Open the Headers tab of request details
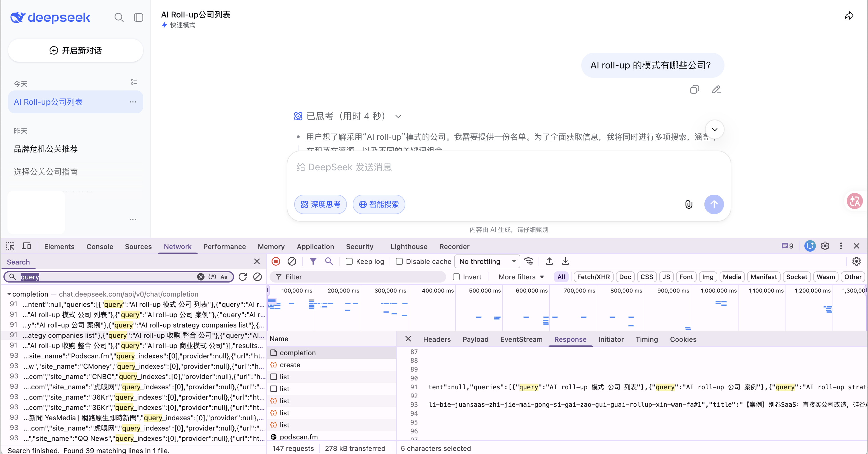The image size is (868, 454). 437,339
